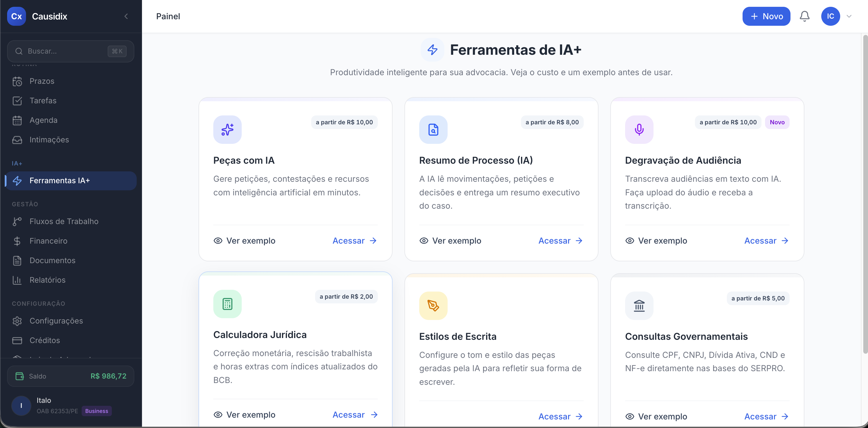The height and width of the screenshot is (428, 868).
Task: Click the Prazos calendar-clock icon
Action: [17, 81]
